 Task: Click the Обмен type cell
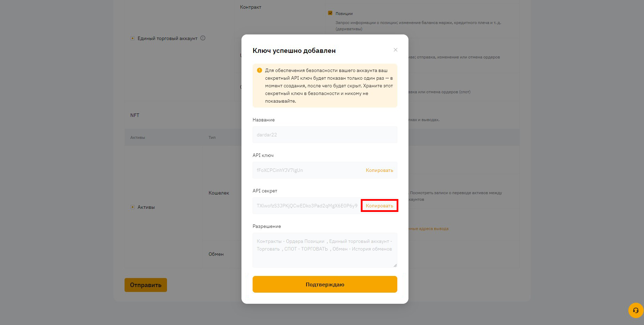pos(216,254)
